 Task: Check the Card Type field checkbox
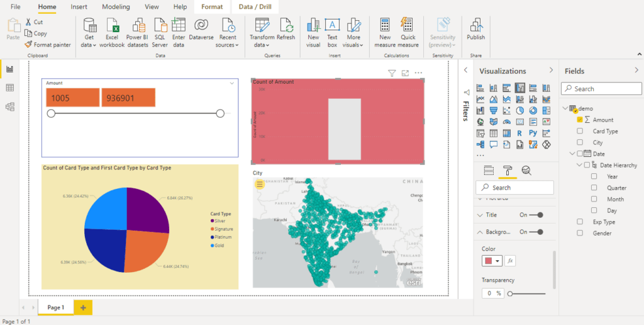point(580,131)
